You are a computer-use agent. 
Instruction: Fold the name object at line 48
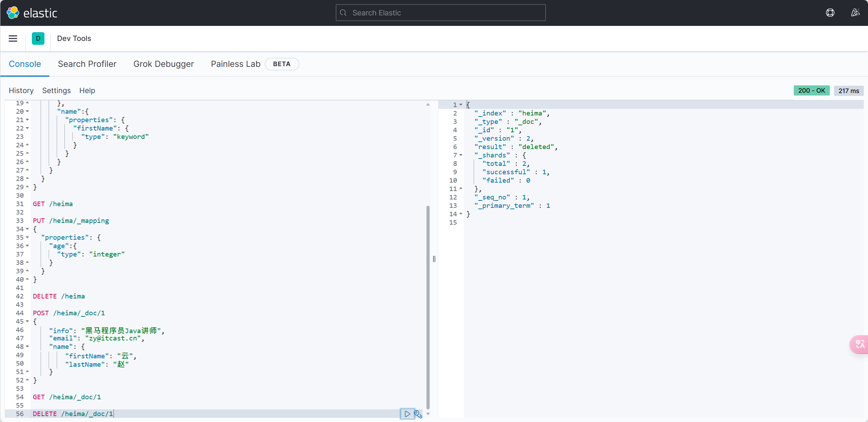pos(27,346)
